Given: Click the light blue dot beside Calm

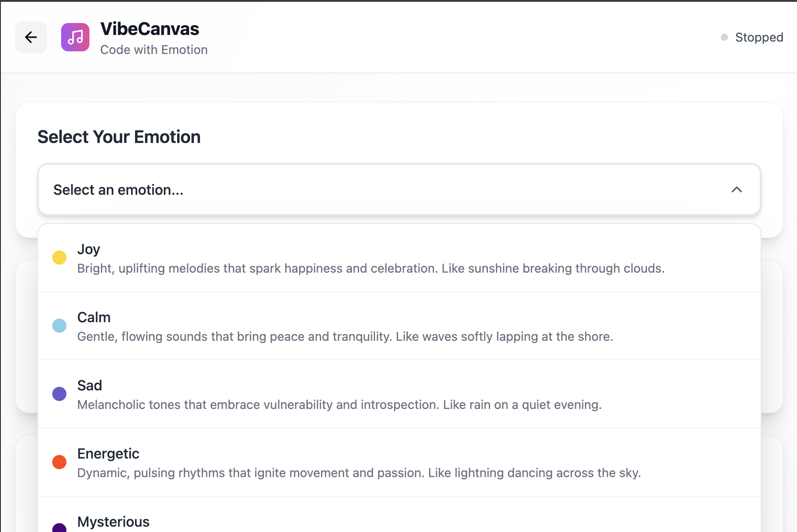Looking at the screenshot, I should [59, 326].
